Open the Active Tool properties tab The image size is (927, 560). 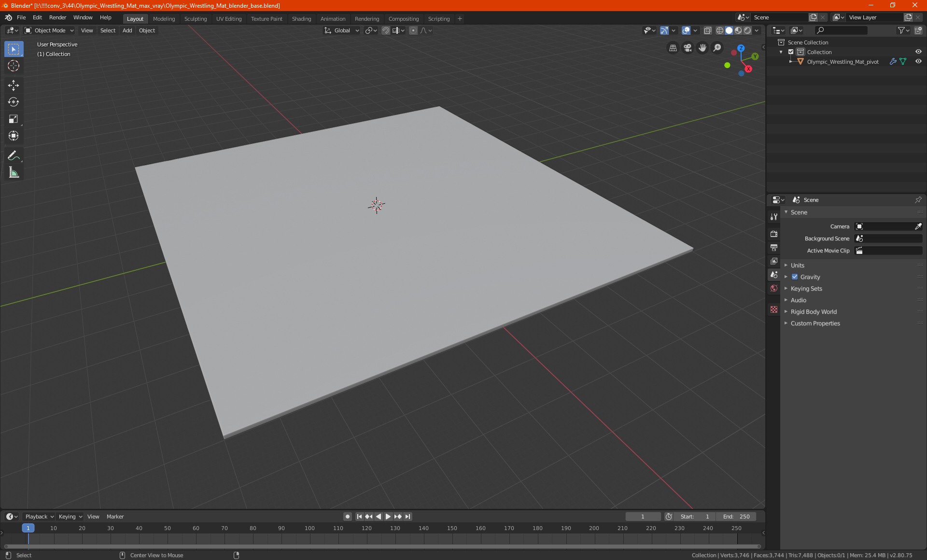[774, 217]
